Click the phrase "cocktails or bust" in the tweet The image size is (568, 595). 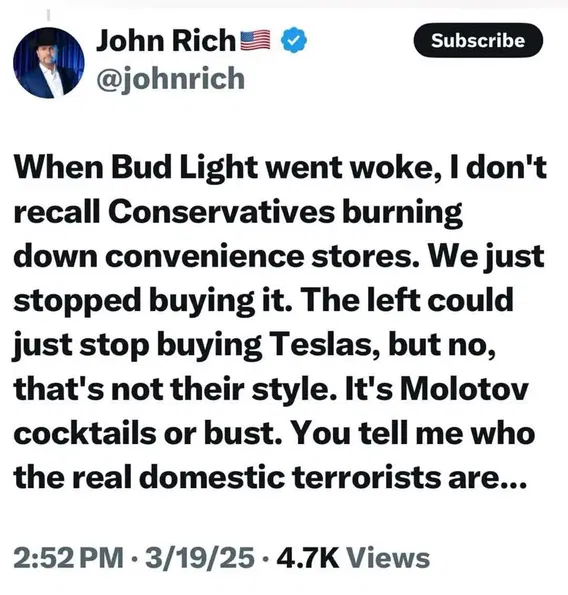tap(148, 433)
